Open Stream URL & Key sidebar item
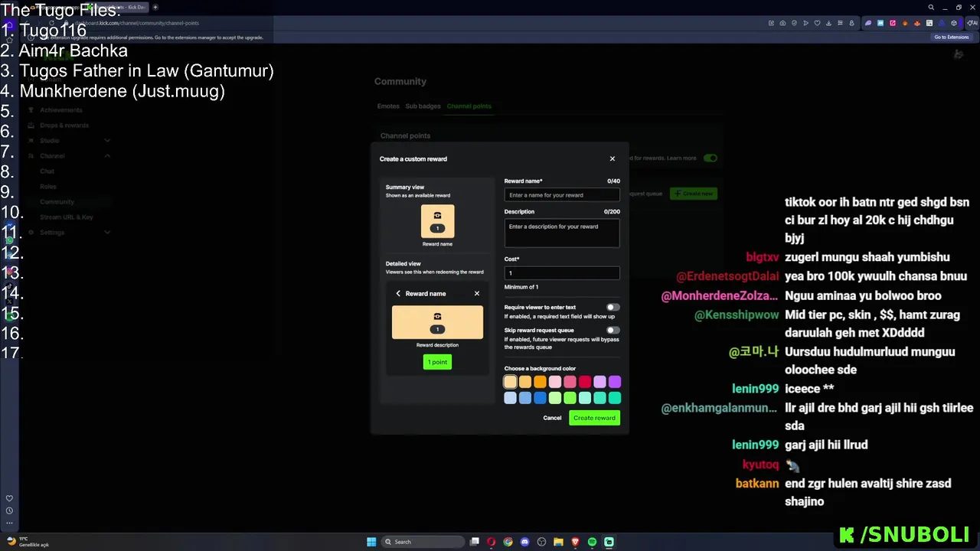Screen dimensions: 980x551 (x=66, y=217)
